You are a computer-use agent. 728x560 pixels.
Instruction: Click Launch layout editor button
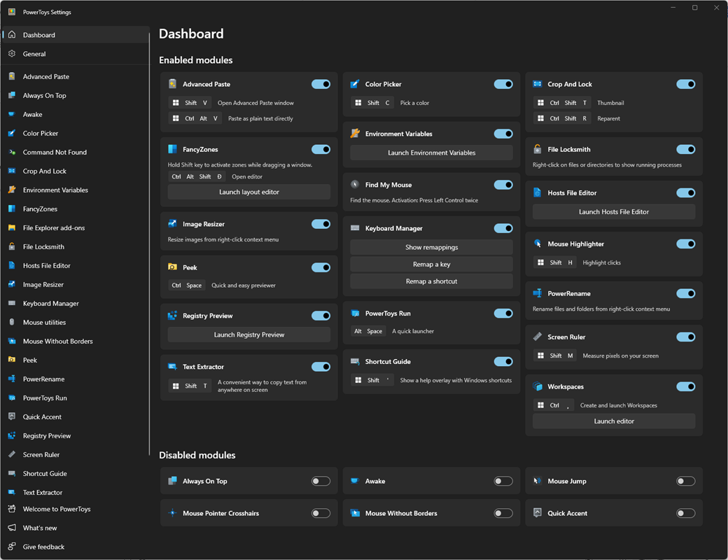(249, 192)
